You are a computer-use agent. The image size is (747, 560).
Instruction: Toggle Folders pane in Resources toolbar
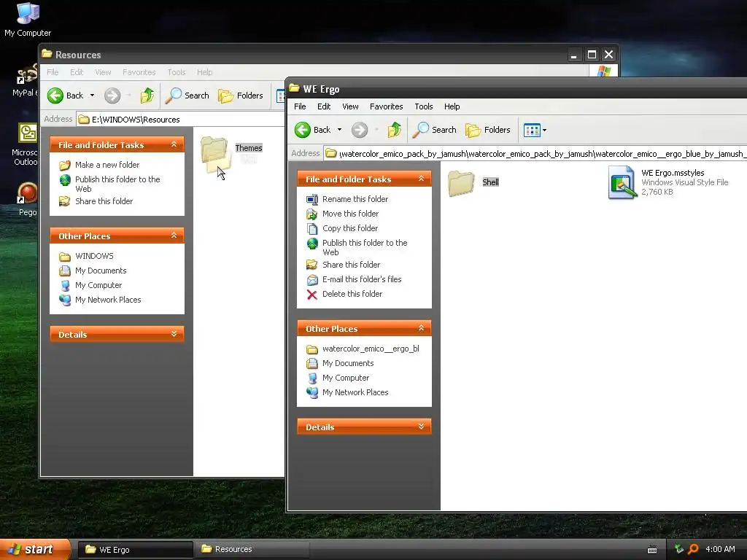[240, 96]
